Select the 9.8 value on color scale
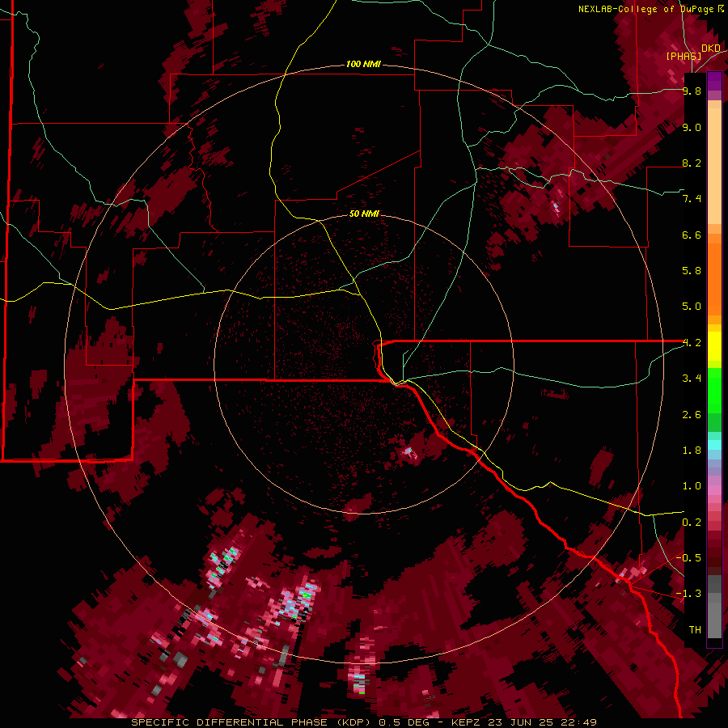Screen dimensions: 728x728 point(692,91)
